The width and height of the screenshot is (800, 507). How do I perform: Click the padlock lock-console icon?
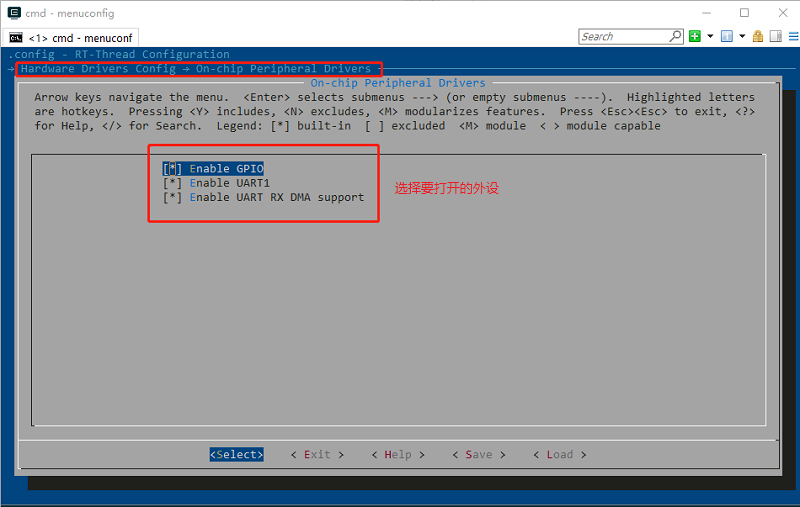(x=757, y=36)
